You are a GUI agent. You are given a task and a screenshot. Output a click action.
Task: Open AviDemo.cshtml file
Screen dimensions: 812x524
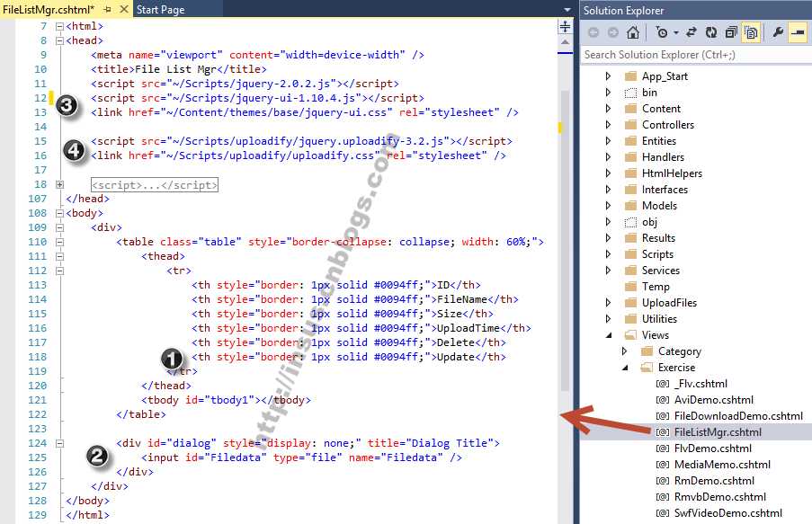(714, 400)
